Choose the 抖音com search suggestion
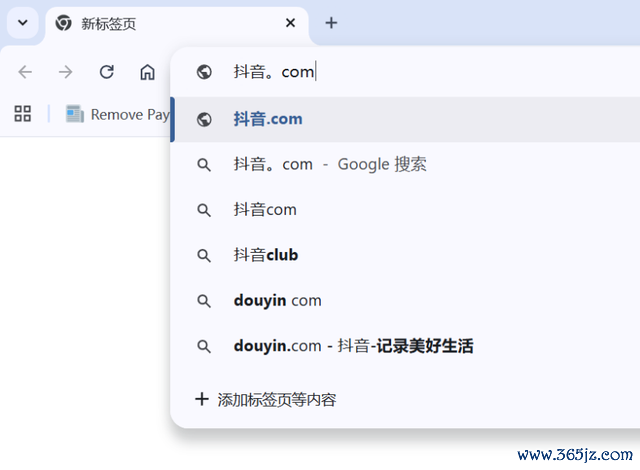This screenshot has height=470, width=640. coord(407,210)
